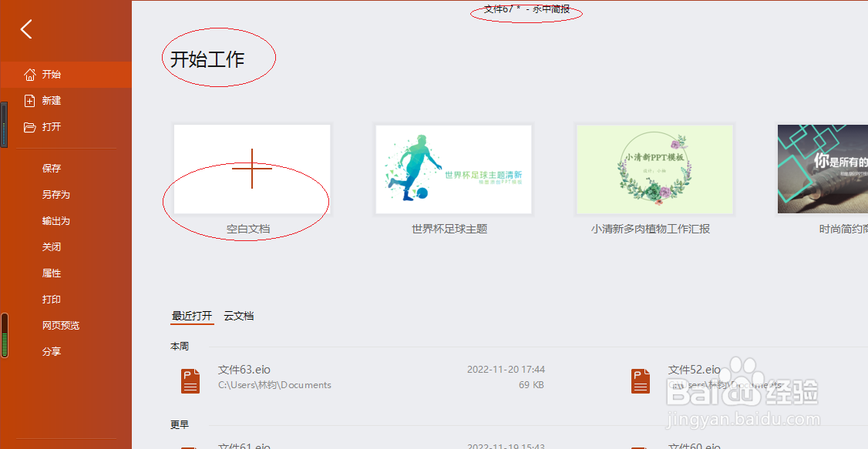Click the 世界杯足球主题 template label

(449, 229)
